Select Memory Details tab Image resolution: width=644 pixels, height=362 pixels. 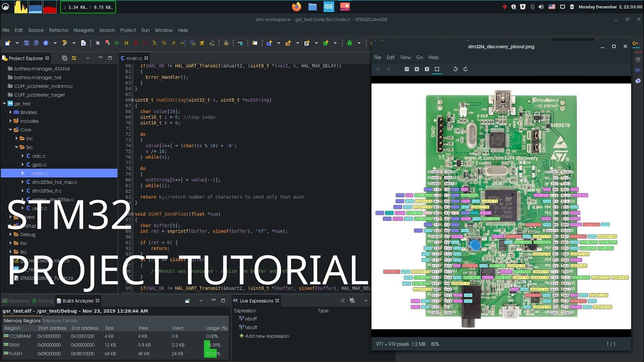coord(60,321)
